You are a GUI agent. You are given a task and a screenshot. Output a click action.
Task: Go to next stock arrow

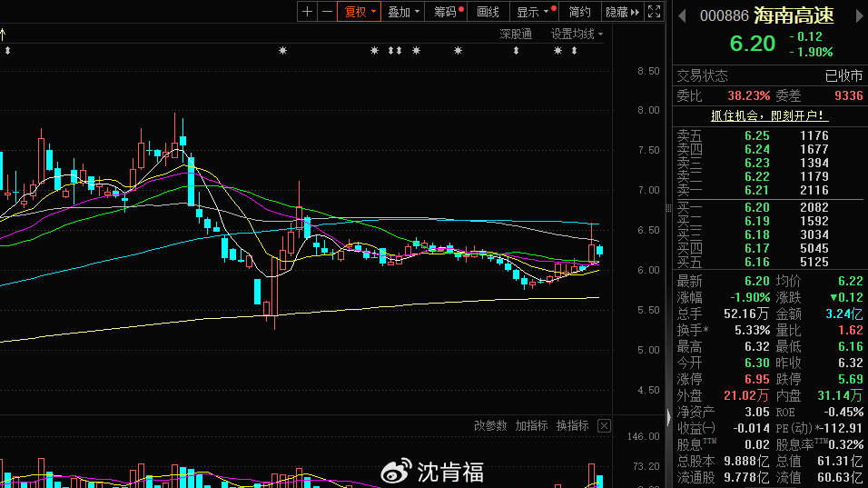click(x=860, y=16)
